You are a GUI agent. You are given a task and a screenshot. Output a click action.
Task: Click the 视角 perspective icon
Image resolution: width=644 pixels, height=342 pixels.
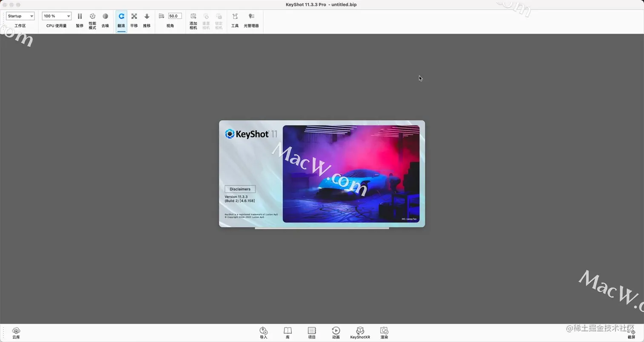tap(161, 16)
